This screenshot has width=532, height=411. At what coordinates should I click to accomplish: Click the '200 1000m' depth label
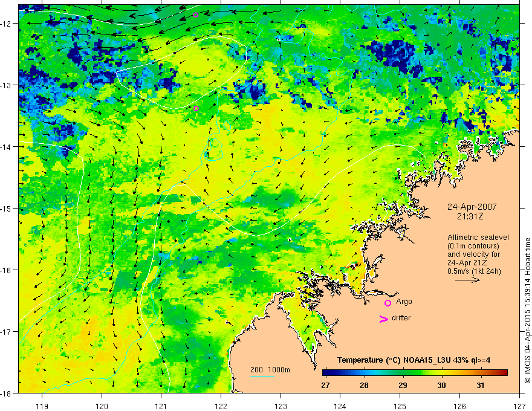[x=270, y=370]
